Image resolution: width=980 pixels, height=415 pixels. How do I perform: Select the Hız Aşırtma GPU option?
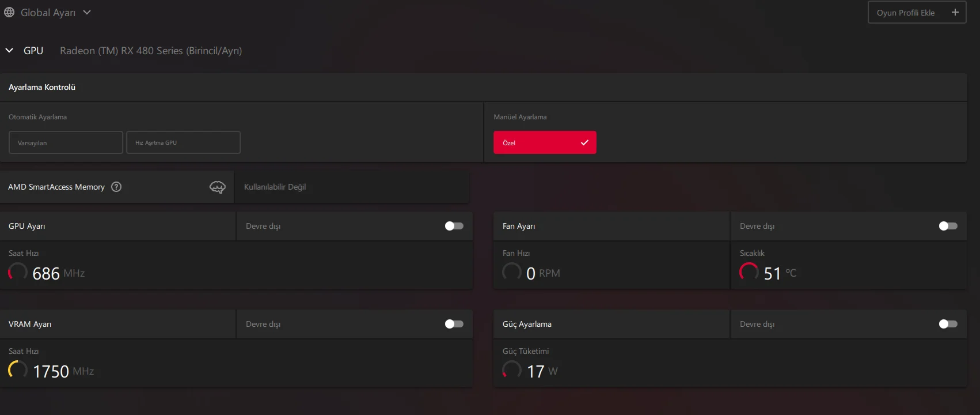pos(183,142)
